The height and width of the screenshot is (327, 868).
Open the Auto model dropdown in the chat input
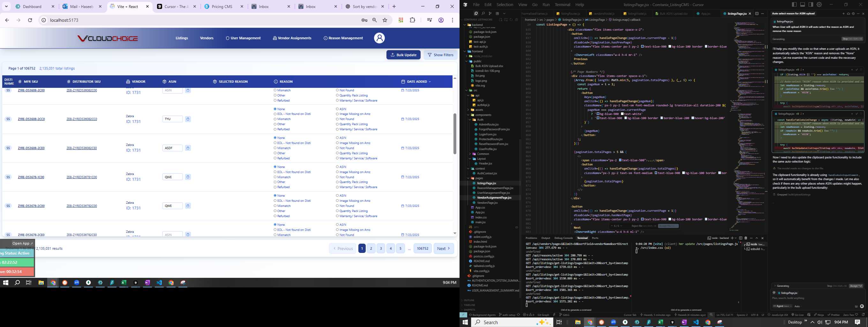pos(797,307)
